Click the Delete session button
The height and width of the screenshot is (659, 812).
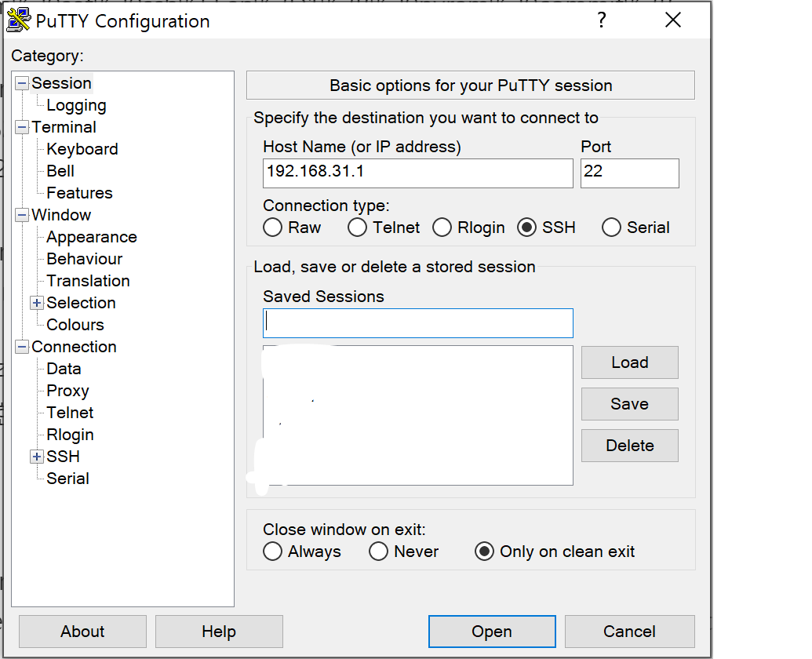tap(630, 445)
